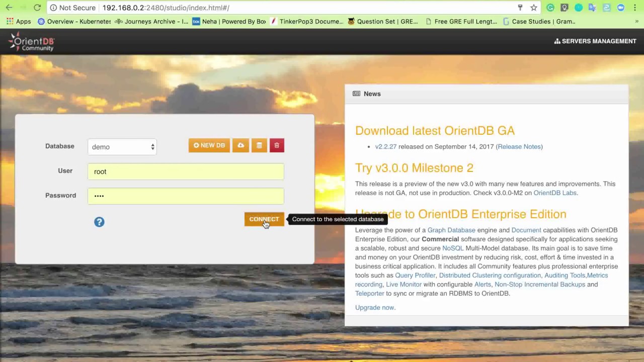Click the OrientDB Community logo
The width and height of the screenshot is (644, 362).
[x=31, y=41]
